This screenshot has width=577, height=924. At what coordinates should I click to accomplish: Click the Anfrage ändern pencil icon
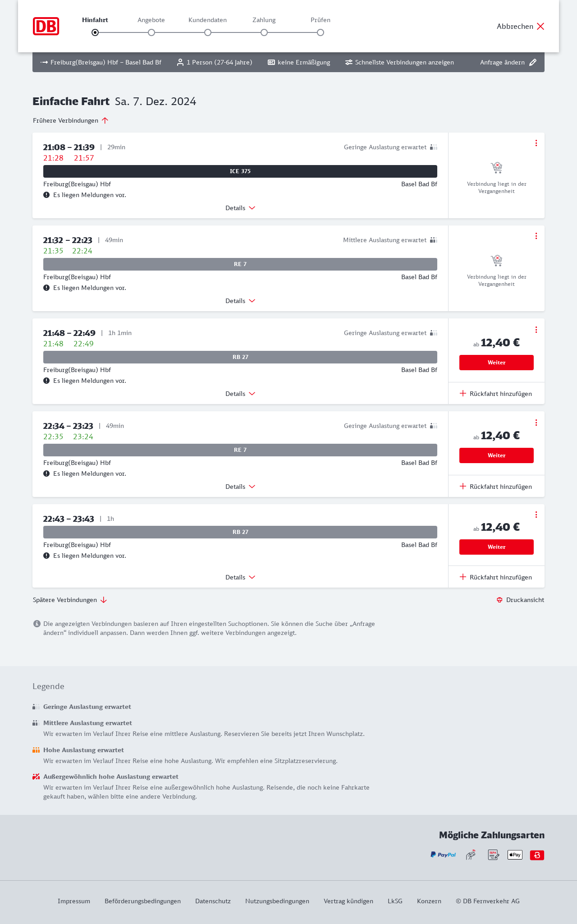pos(533,62)
